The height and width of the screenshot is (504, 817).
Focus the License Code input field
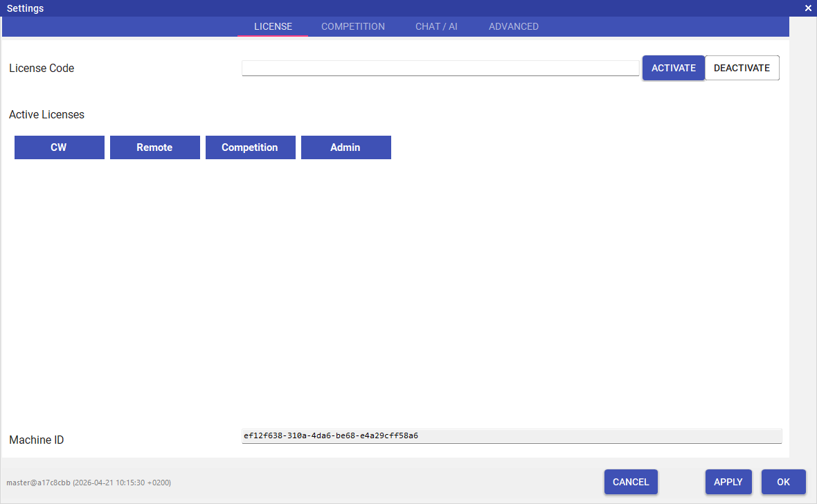coord(440,69)
